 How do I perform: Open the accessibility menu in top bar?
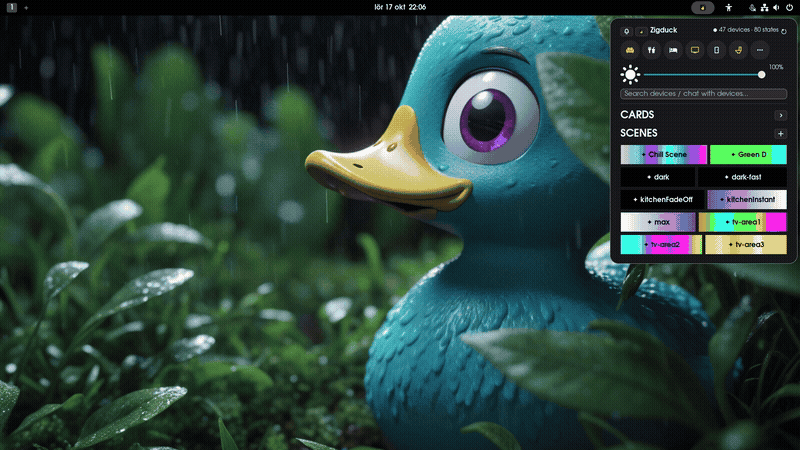tap(729, 8)
